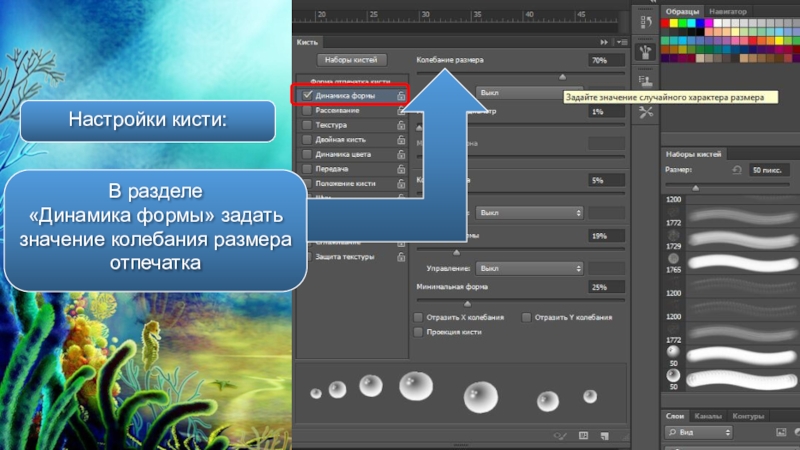Screen dimensions: 800x450
Task: Click the brush Размер slider handle
Action: [695, 188]
